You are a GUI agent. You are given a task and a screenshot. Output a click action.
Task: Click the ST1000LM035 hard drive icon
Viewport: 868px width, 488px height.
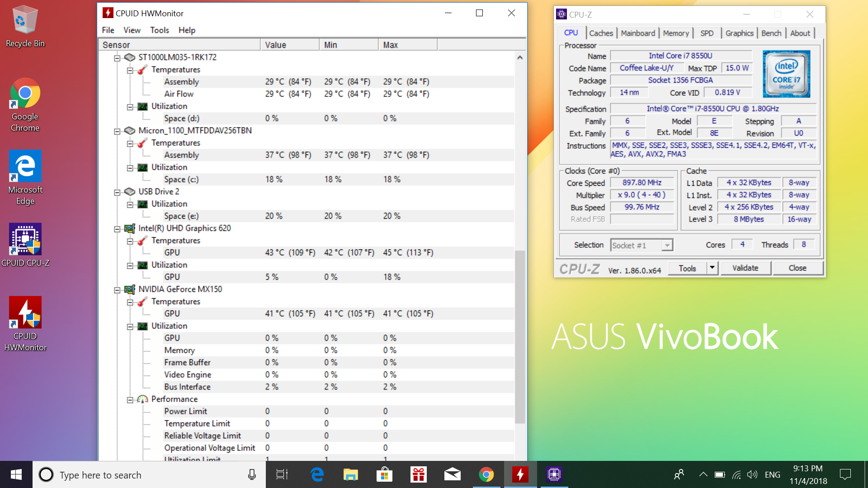[130, 57]
